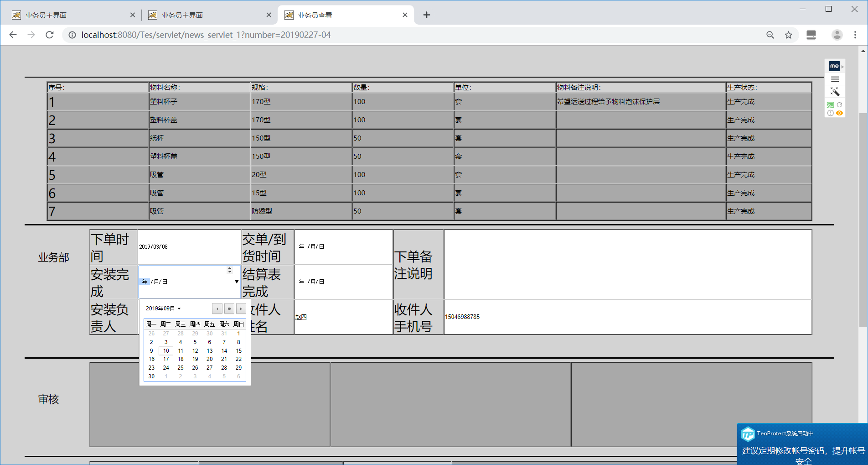Open the Chrome three-dot menu

(855, 35)
